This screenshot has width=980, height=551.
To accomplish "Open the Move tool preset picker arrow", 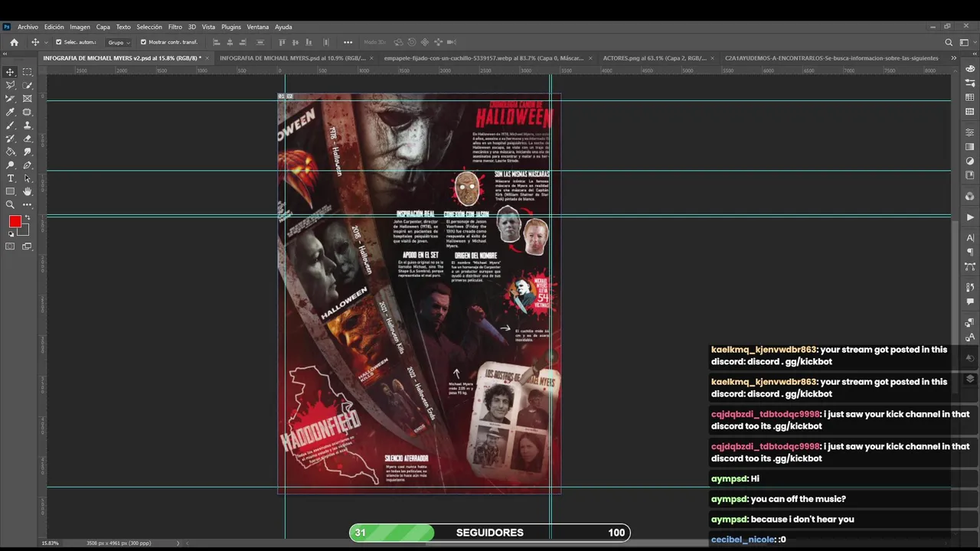I will click(x=46, y=42).
